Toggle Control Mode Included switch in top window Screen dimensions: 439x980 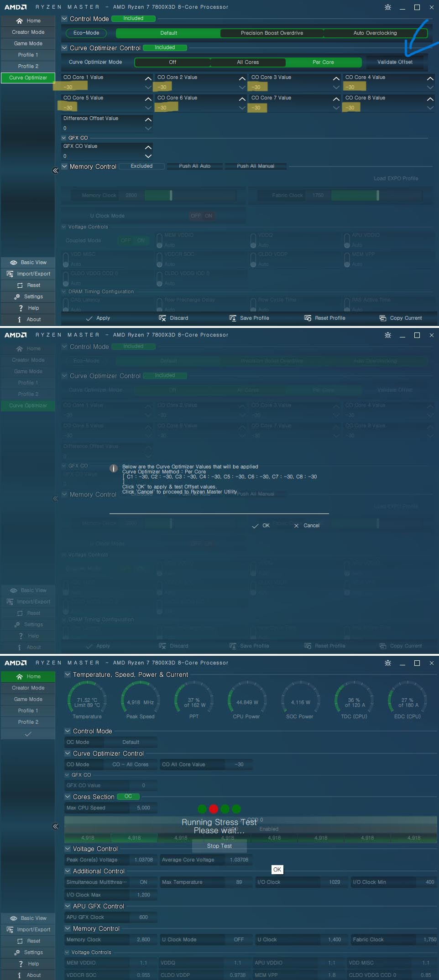[133, 19]
